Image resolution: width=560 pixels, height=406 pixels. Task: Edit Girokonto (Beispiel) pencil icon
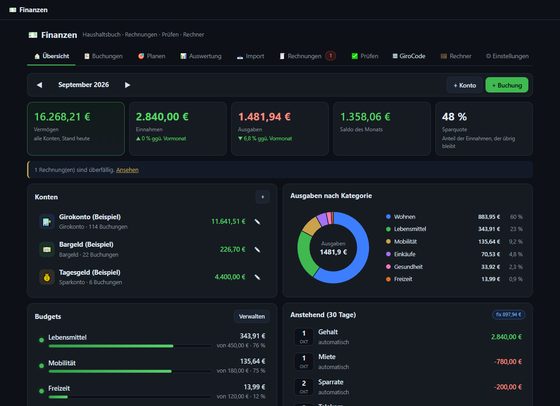tap(257, 222)
